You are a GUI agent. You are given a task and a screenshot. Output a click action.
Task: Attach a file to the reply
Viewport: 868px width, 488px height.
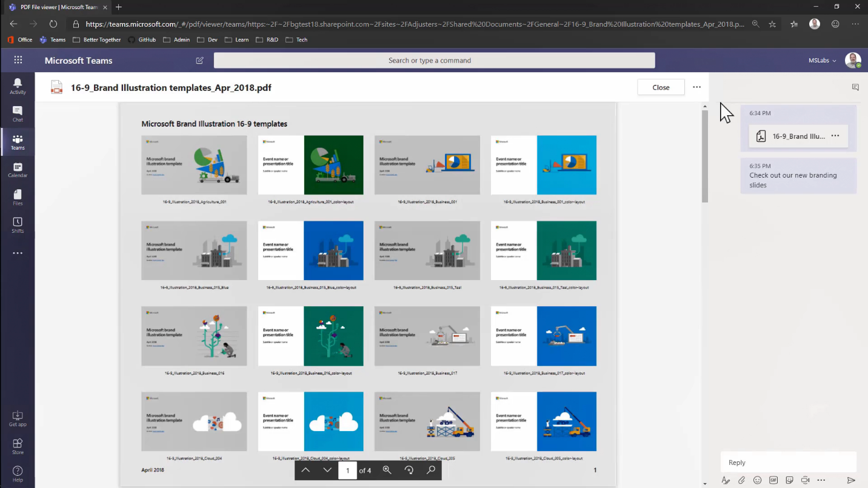click(741, 480)
